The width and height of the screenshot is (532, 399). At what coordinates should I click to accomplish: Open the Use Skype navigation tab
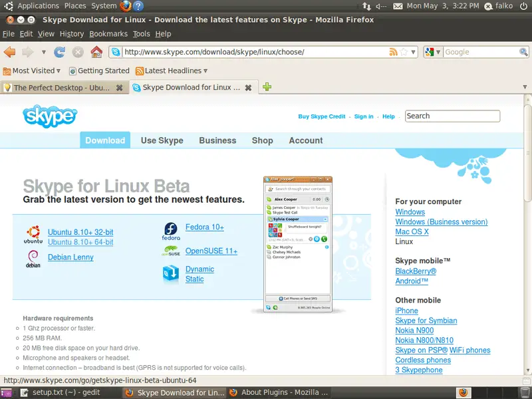point(162,140)
